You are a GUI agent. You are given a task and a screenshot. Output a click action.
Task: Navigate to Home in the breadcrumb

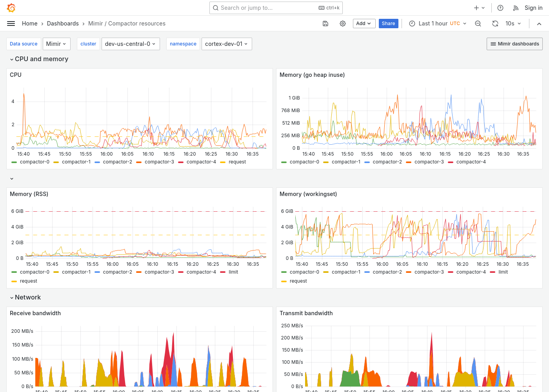coord(29,24)
